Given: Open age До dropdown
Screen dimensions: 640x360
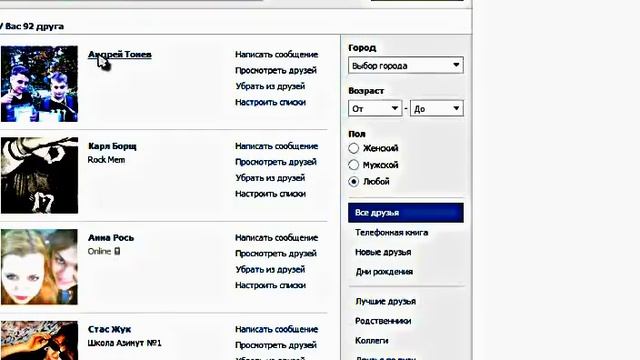Looking at the screenshot, I should [437, 109].
